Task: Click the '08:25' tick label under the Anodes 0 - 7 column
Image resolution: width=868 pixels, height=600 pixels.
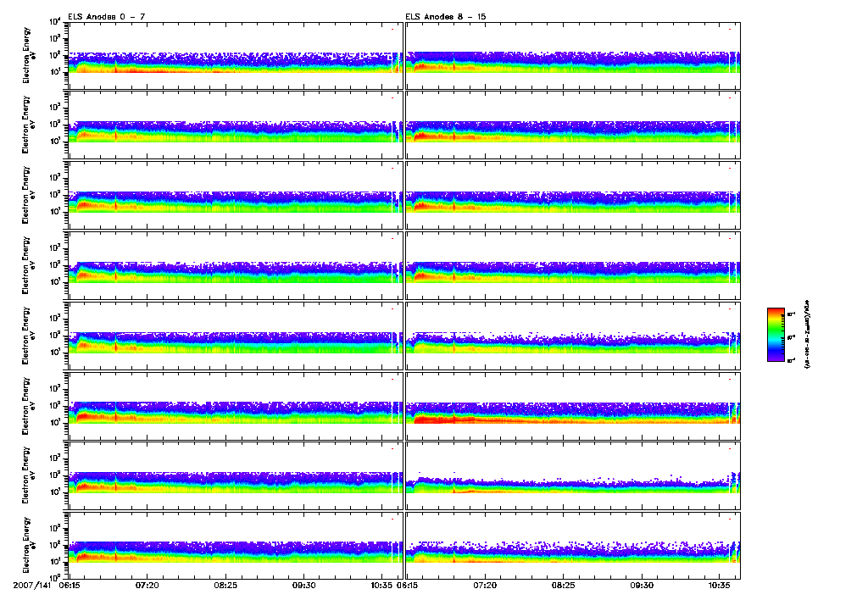Action: pos(225,585)
